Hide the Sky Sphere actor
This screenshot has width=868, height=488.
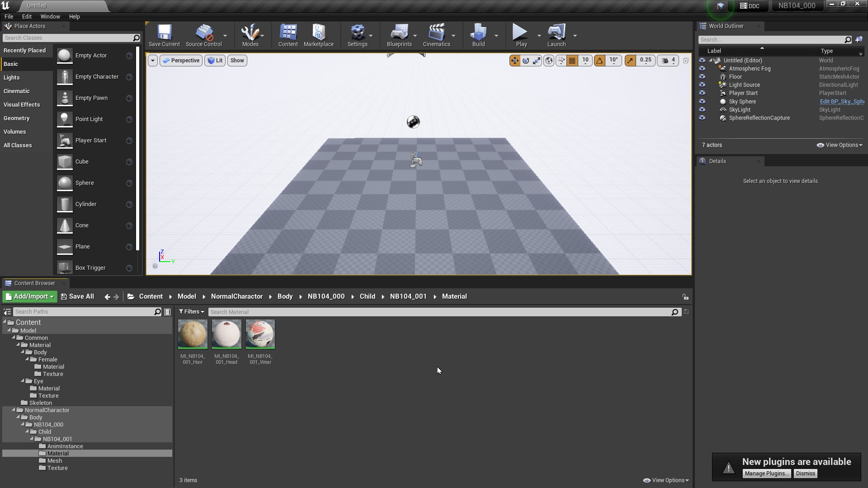[x=702, y=102]
